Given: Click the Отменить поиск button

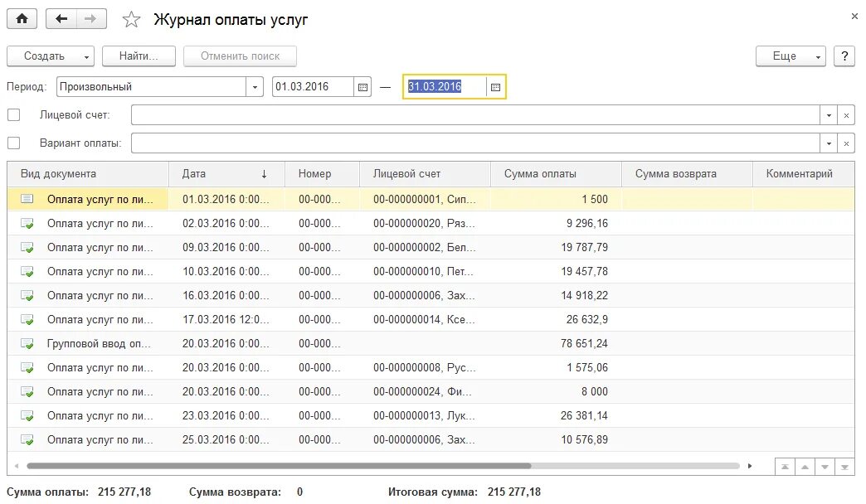Looking at the screenshot, I should pyautogui.click(x=240, y=56).
